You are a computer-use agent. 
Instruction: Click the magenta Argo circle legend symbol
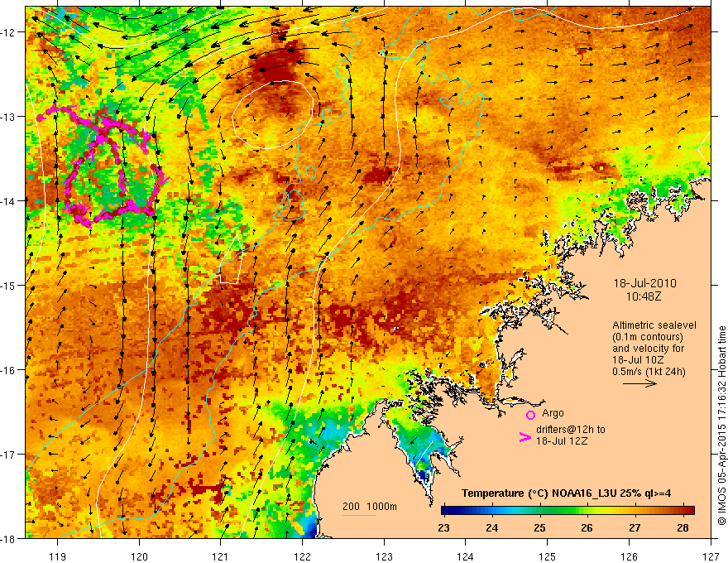click(x=530, y=415)
